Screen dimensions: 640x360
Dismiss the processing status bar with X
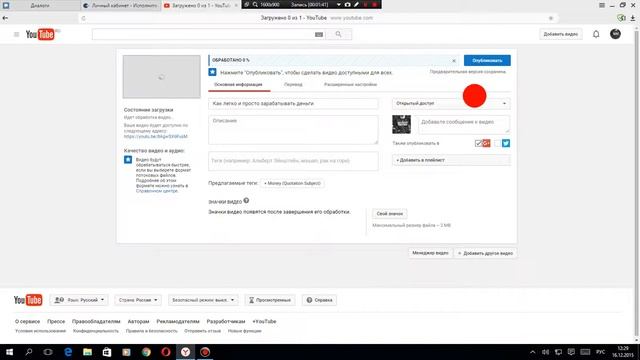click(x=454, y=60)
